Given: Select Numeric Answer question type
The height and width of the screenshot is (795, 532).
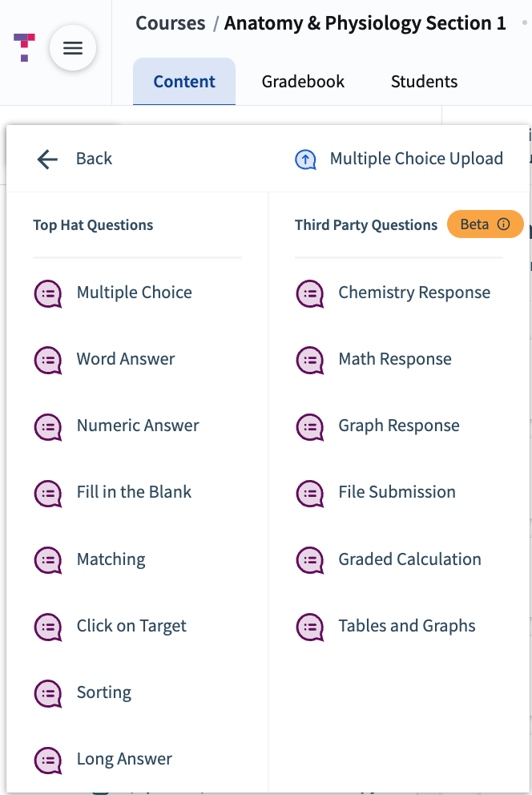Looking at the screenshot, I should (x=138, y=426).
